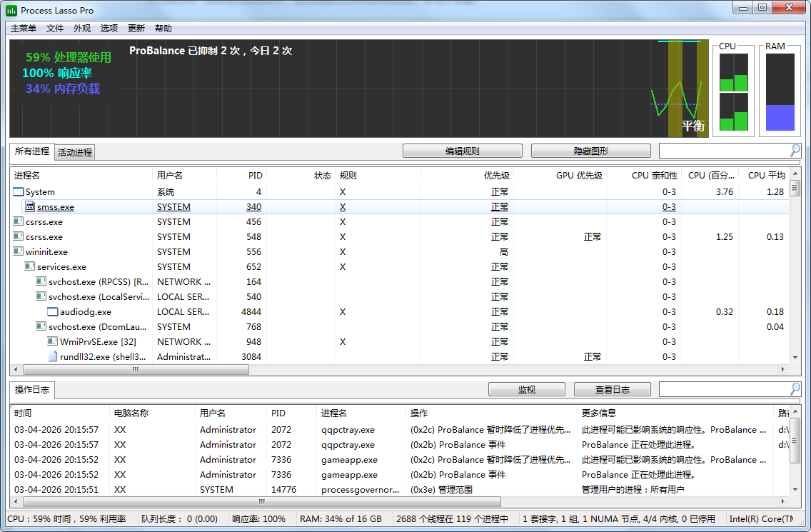Sort process list by PID column header
Image resolution: width=811 pixels, height=532 pixels.
pos(255,175)
